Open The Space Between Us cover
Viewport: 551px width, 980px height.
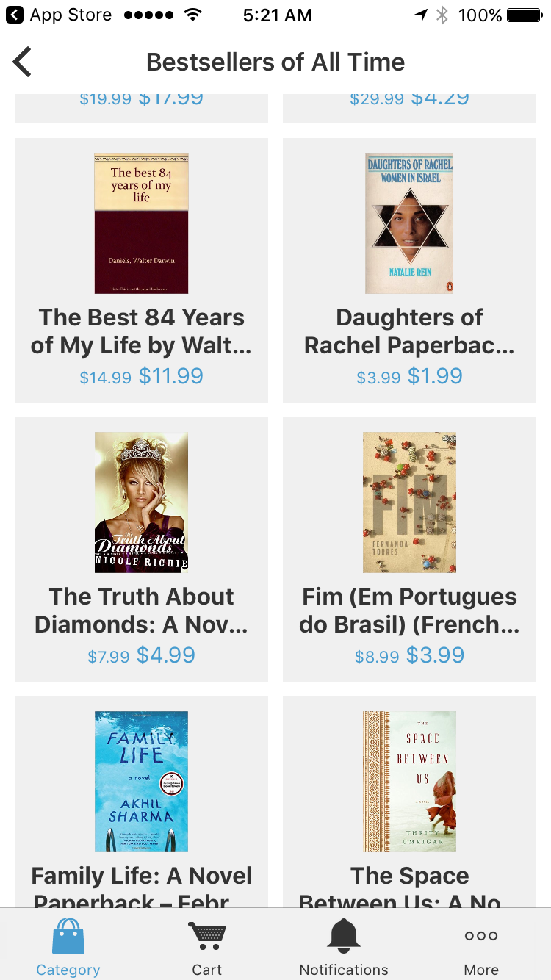click(x=409, y=782)
